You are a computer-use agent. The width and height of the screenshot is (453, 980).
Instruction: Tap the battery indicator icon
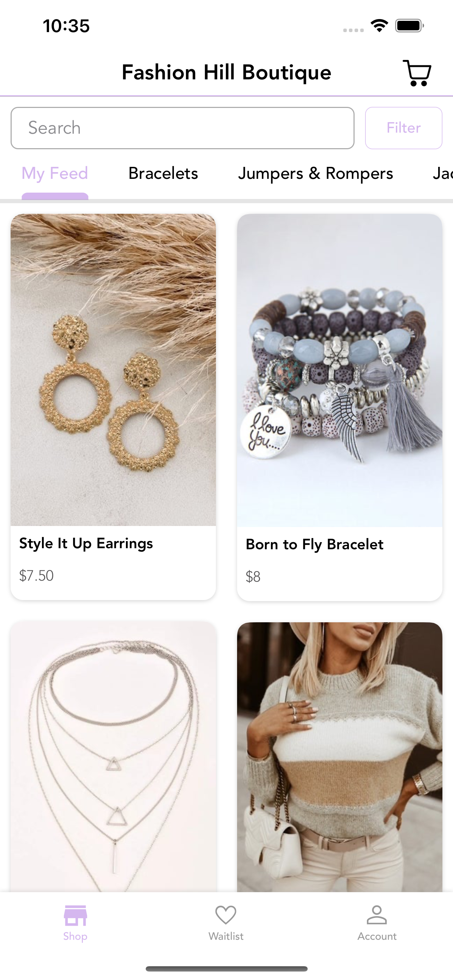[410, 26]
